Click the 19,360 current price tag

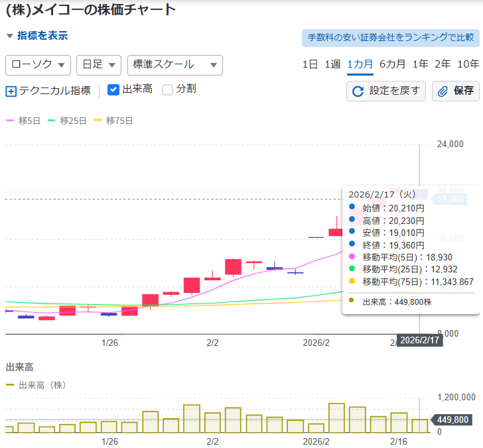[449, 199]
